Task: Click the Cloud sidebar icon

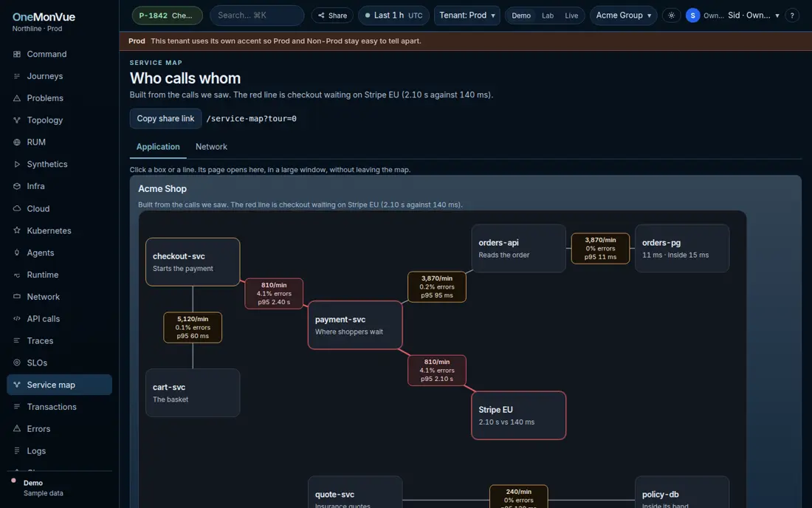Action: tap(16, 208)
